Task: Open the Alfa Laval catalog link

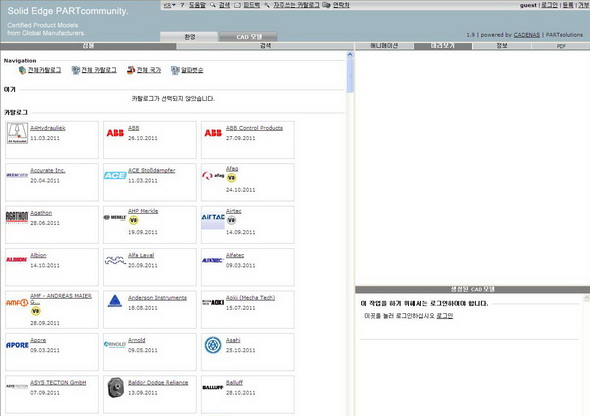Action: point(141,255)
